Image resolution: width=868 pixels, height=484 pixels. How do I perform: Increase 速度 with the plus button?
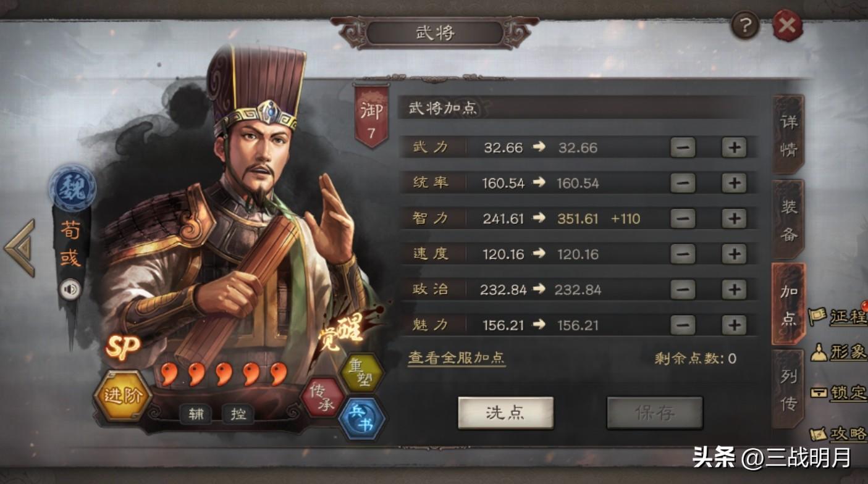(734, 254)
